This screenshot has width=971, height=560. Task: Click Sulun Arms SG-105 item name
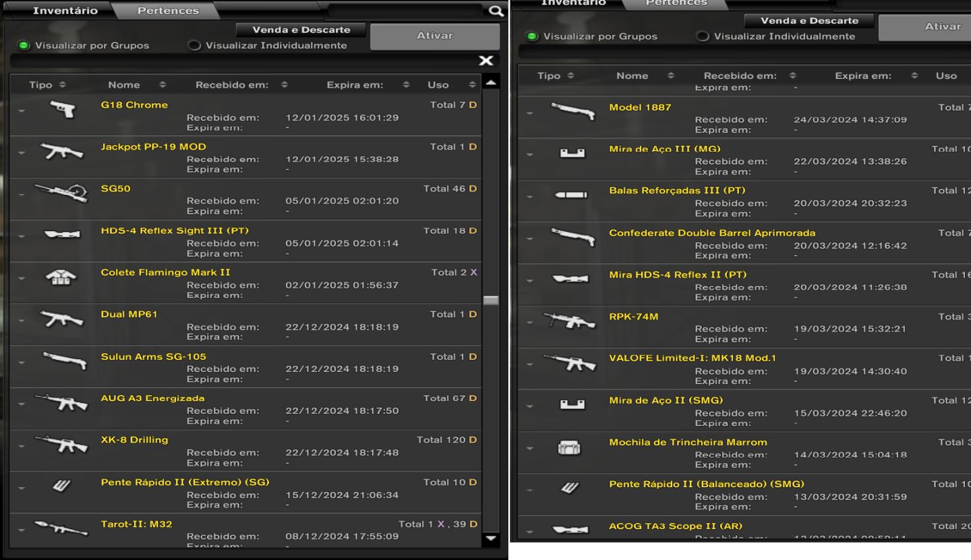(153, 356)
